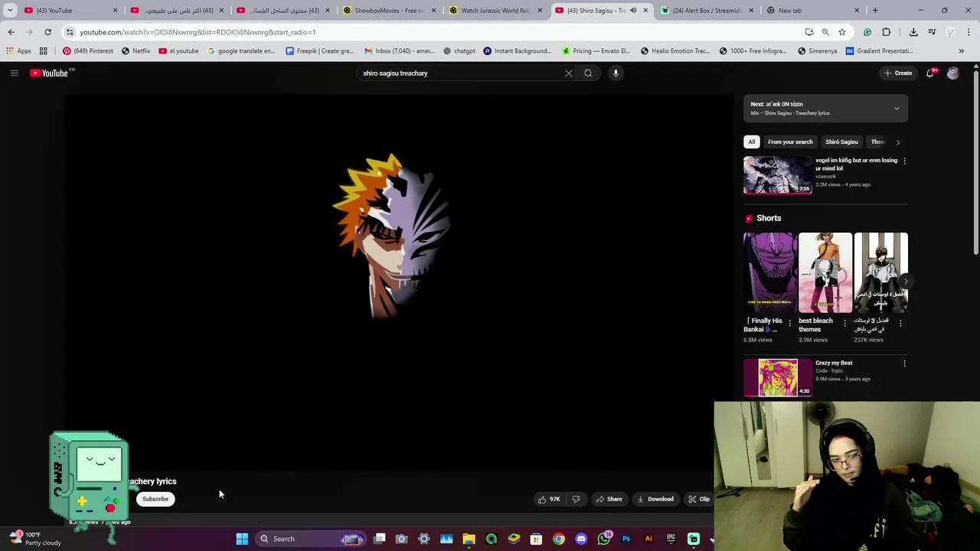The width and height of the screenshot is (980, 551).
Task: Go back in browser history
Action: 11,32
